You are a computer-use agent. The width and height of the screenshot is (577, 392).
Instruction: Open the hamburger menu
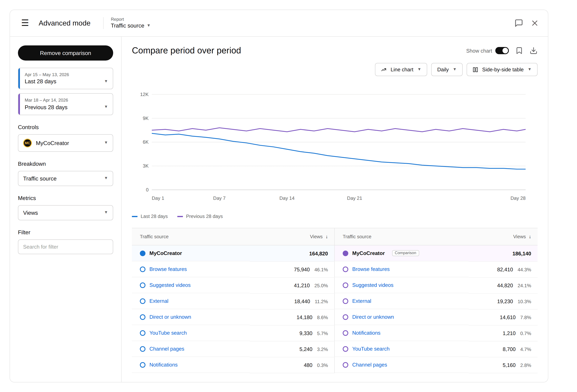[25, 23]
